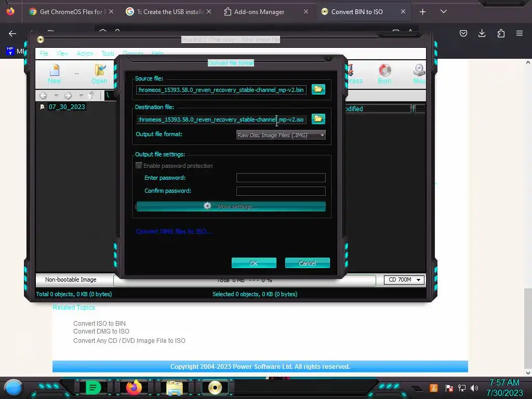
Task: Click the taskbar clock showing 7:57 AM
Action: coord(504,382)
